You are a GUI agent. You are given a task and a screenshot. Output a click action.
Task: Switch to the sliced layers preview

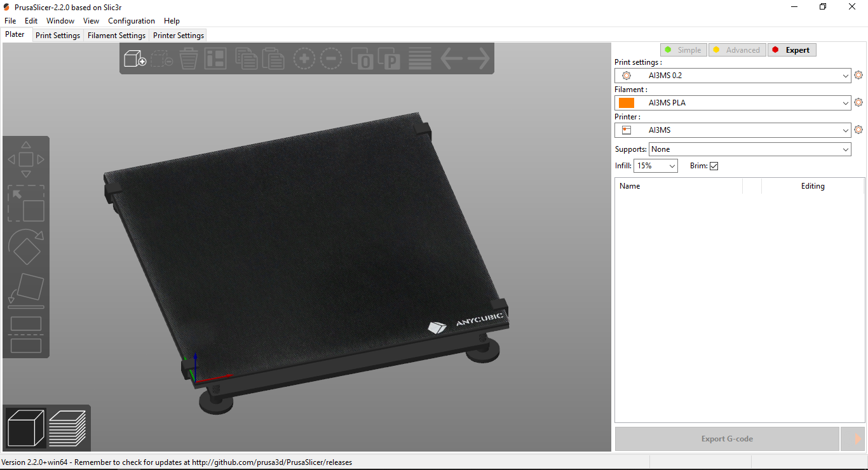point(67,427)
